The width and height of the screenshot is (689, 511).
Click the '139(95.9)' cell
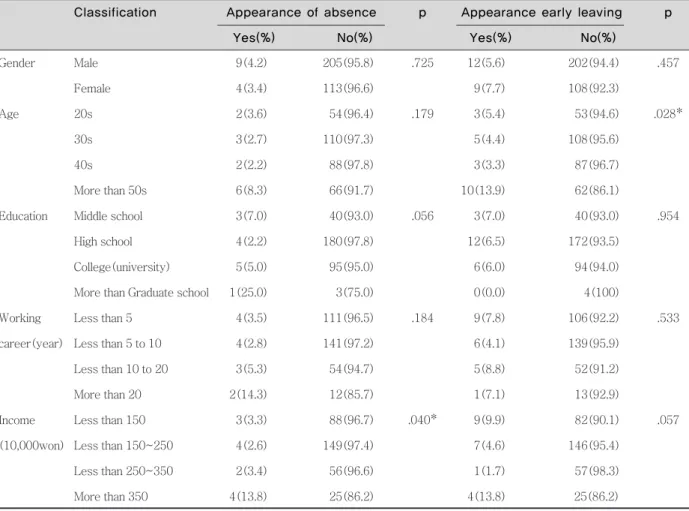click(x=593, y=343)
